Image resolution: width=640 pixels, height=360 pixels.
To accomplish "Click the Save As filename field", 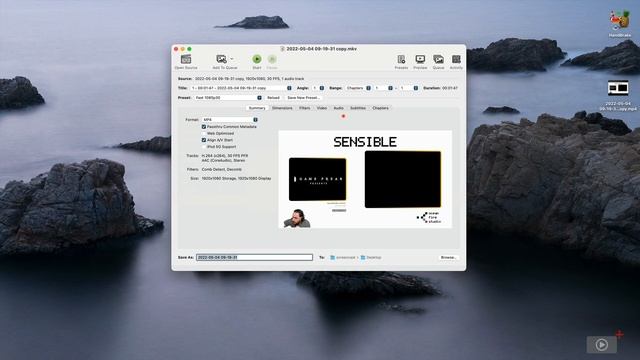I will pos(254,258).
